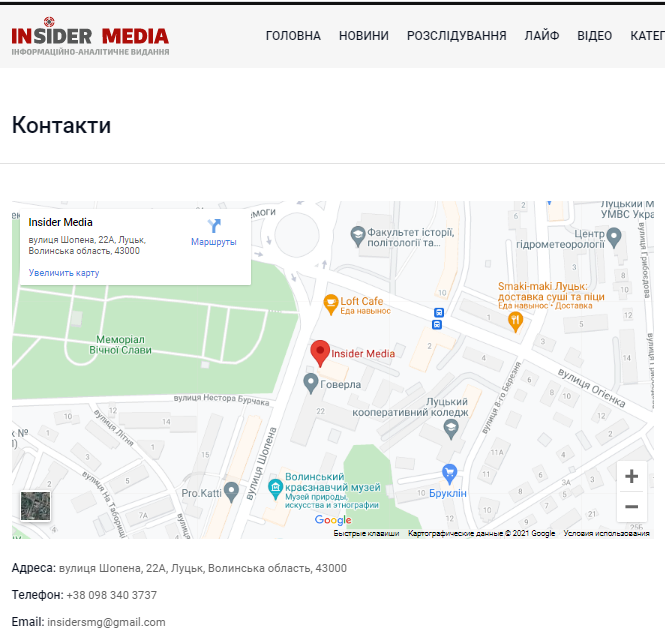
Task: Click the Loft Cafe restaurant marker
Action: pyautogui.click(x=330, y=301)
